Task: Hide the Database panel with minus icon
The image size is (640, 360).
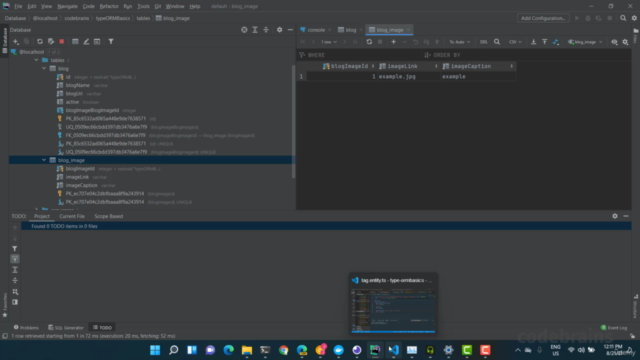Action: tap(290, 30)
